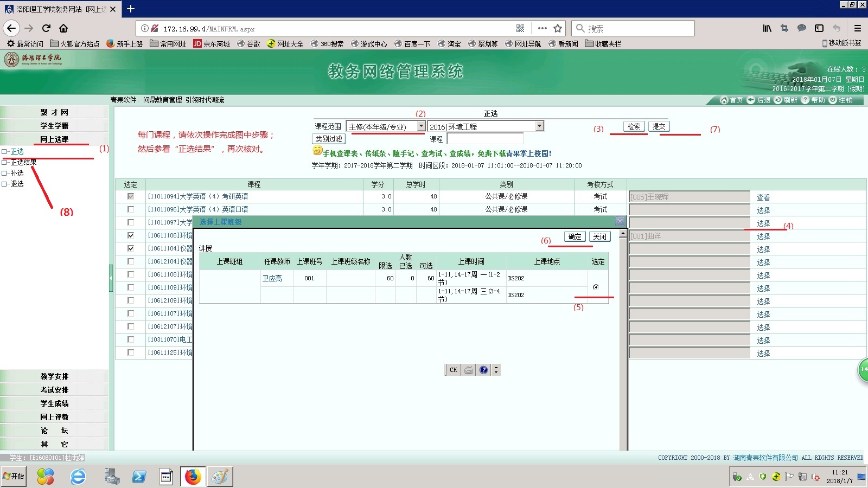Expand the 主修(本年级/专业) dropdown

[x=421, y=126]
